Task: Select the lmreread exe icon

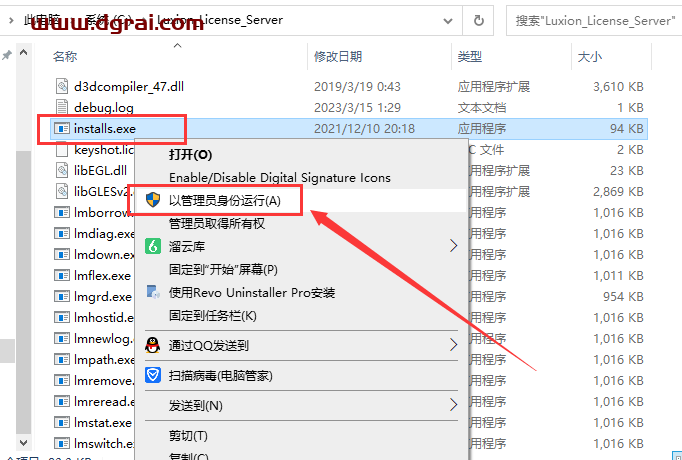Action: tap(62, 401)
